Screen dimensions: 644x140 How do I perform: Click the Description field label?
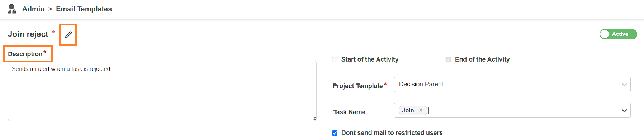(25, 54)
